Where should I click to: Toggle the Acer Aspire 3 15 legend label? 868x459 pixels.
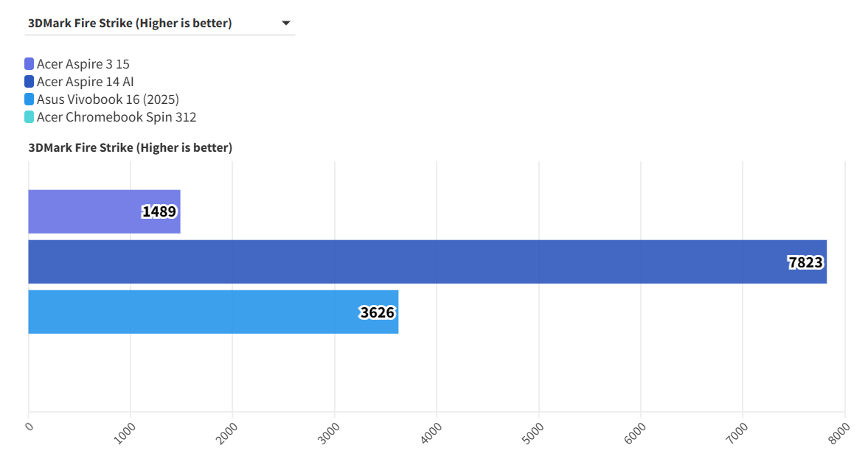[83, 64]
